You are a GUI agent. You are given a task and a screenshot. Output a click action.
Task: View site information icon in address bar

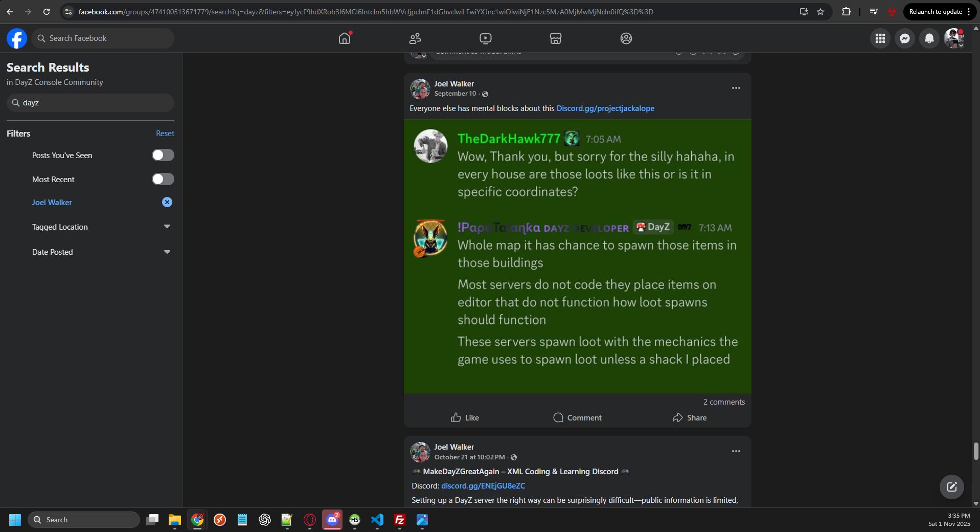point(69,12)
